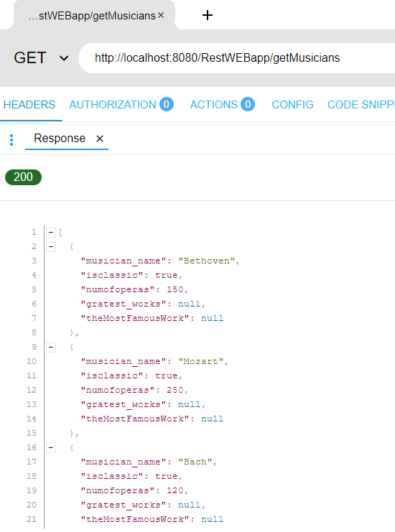The width and height of the screenshot is (395, 532).
Task: Click the "Mozart" value text
Action: click(x=201, y=361)
